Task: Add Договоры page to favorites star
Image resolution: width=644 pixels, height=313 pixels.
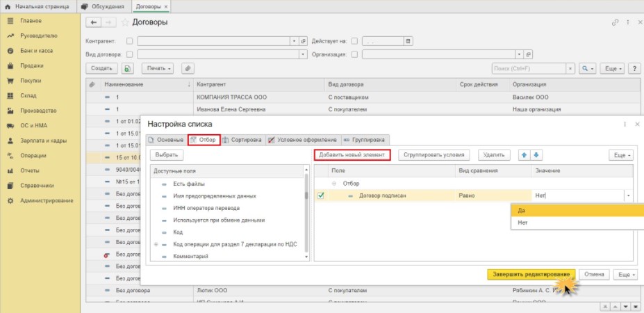Action: 126,22
